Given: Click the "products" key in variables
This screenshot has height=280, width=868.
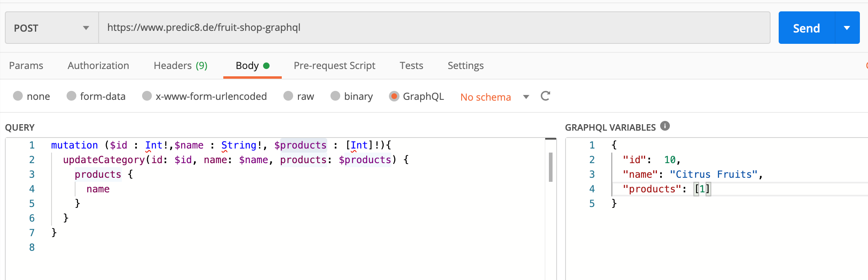Looking at the screenshot, I should click(652, 189).
